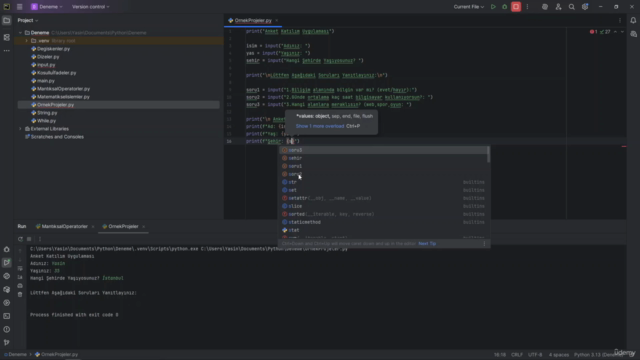This screenshot has height=360, width=640.
Task: Click the error count indicator in the editor
Action: pyautogui.click(x=593, y=31)
